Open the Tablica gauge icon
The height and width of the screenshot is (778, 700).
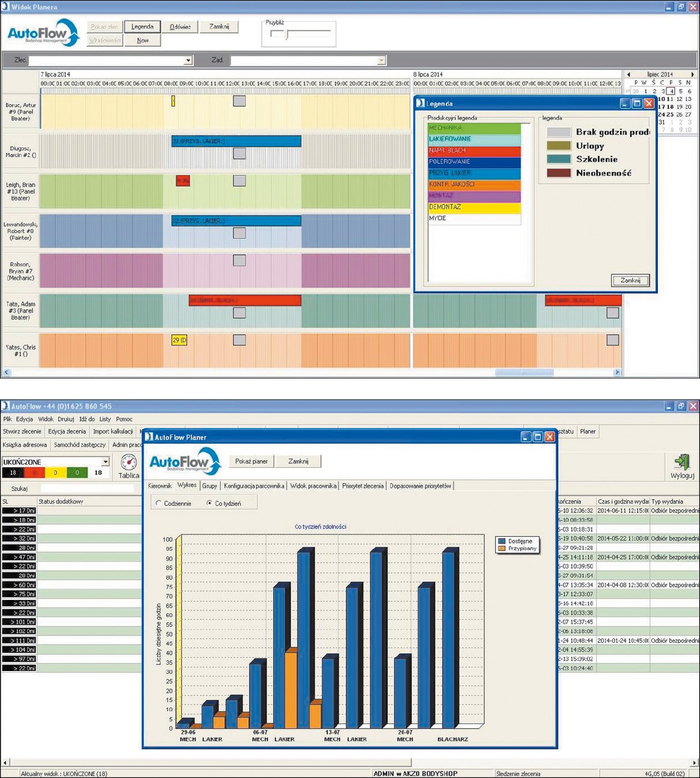pyautogui.click(x=129, y=462)
